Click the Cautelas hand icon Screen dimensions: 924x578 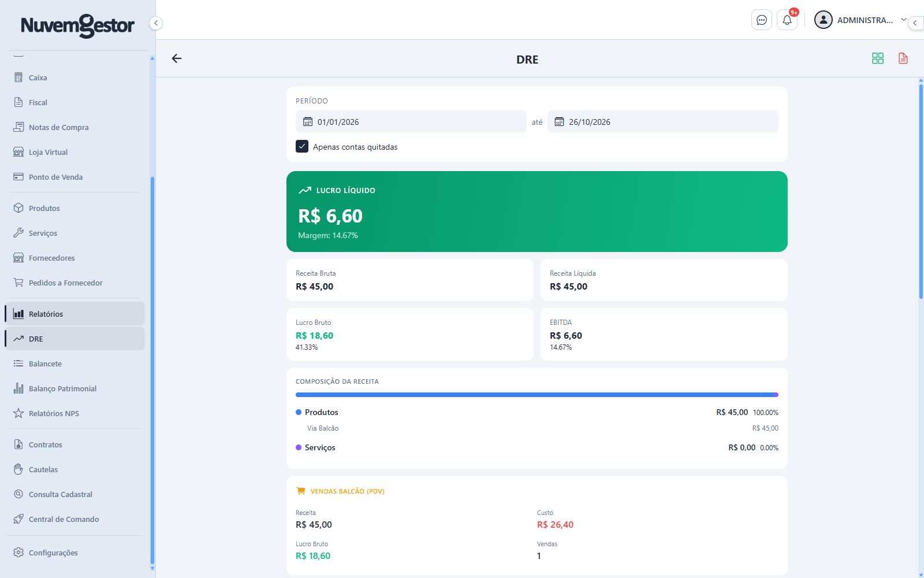(18, 469)
